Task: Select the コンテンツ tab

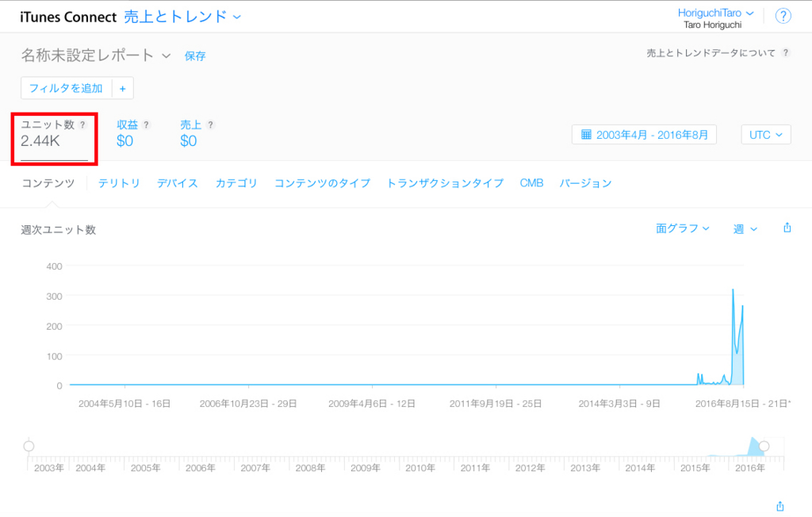Action: 48,183
